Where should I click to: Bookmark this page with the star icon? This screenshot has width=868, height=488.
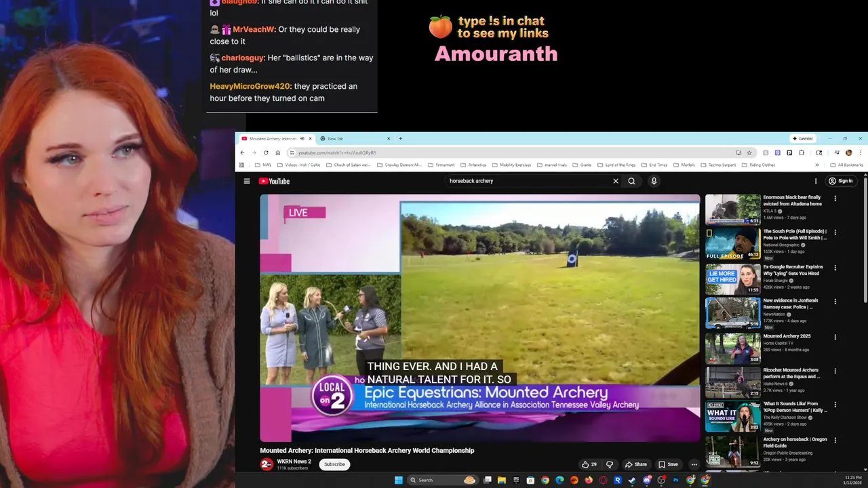pyautogui.click(x=749, y=152)
